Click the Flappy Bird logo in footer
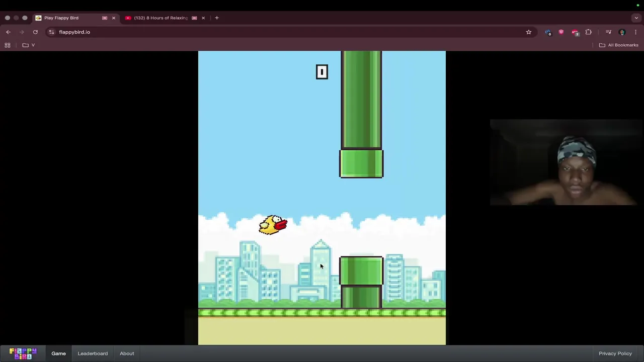The image size is (644, 362). [23, 353]
